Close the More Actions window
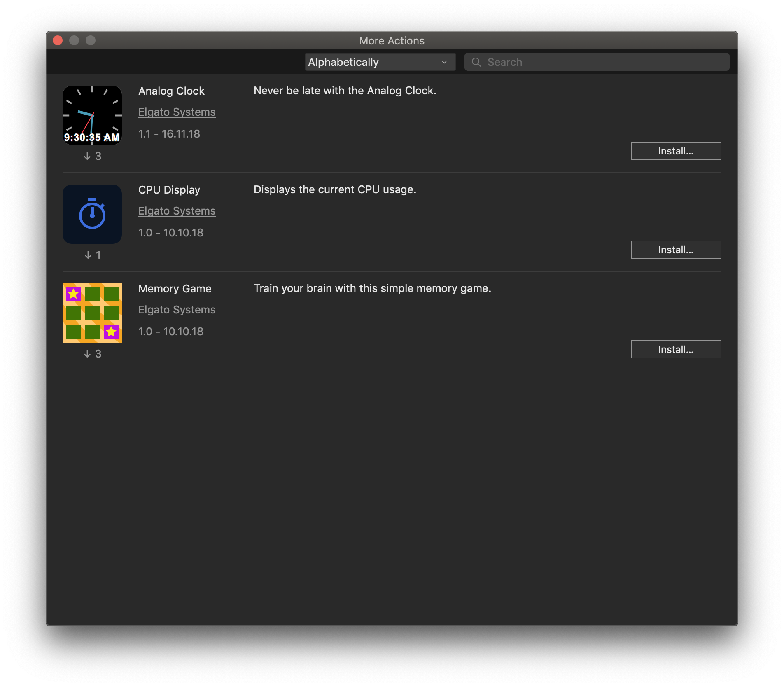Image resolution: width=784 pixels, height=687 pixels. point(58,40)
